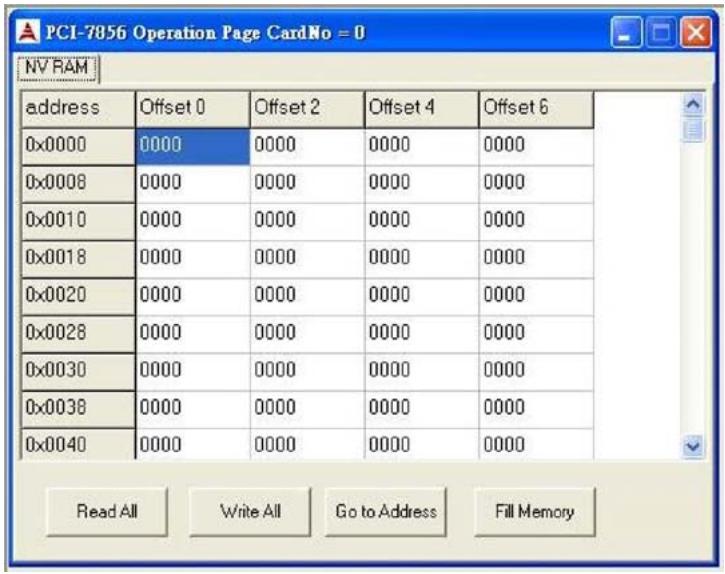
Task: Select the highlighted cell at 0x0000 Offset 0
Action: [193, 147]
